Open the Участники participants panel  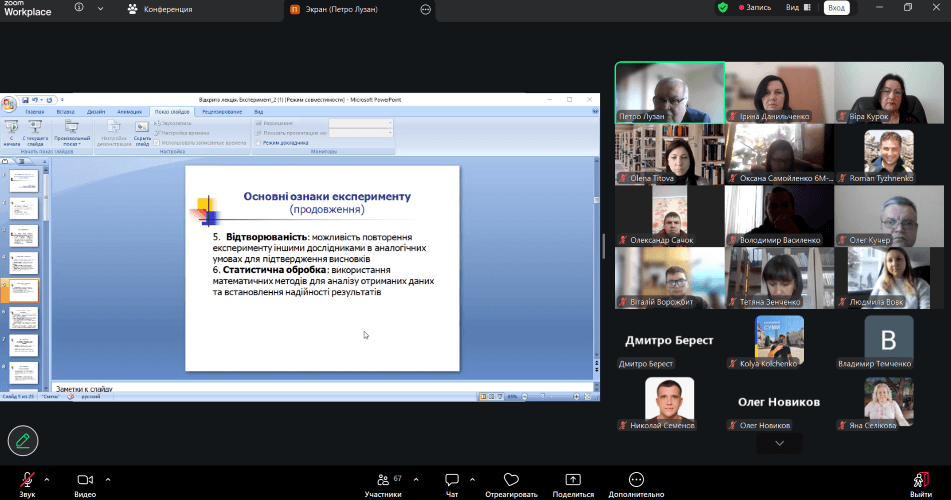click(x=381, y=480)
